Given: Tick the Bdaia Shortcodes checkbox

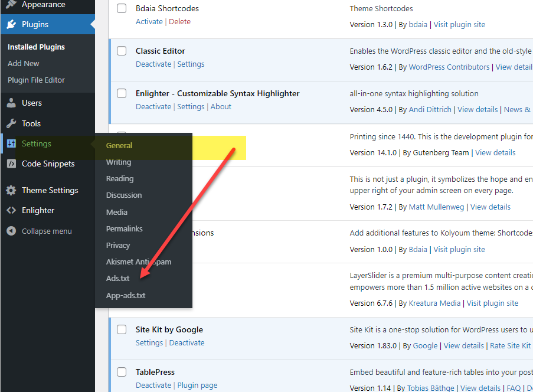Looking at the screenshot, I should 122,8.
